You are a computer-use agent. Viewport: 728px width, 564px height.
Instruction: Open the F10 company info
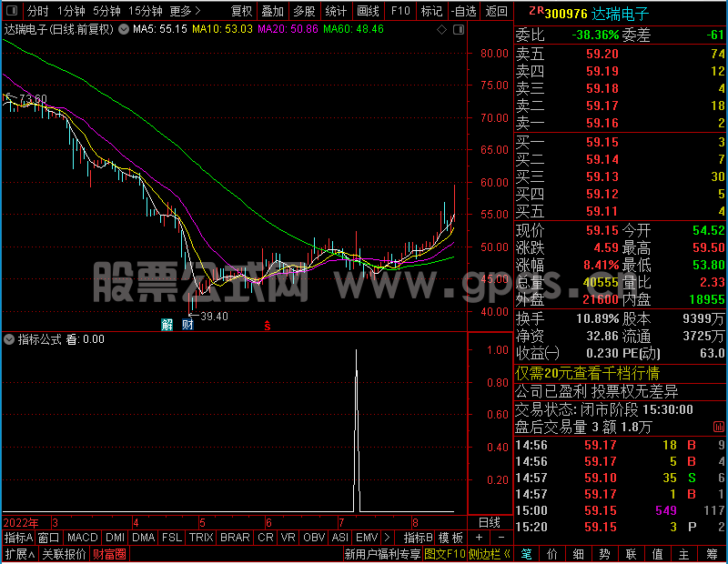[x=400, y=11]
